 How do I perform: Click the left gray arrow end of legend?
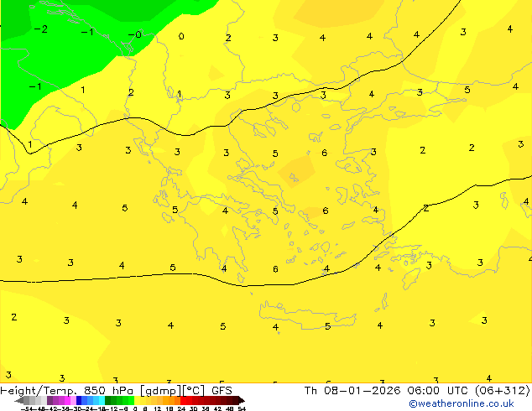click(x=19, y=400)
